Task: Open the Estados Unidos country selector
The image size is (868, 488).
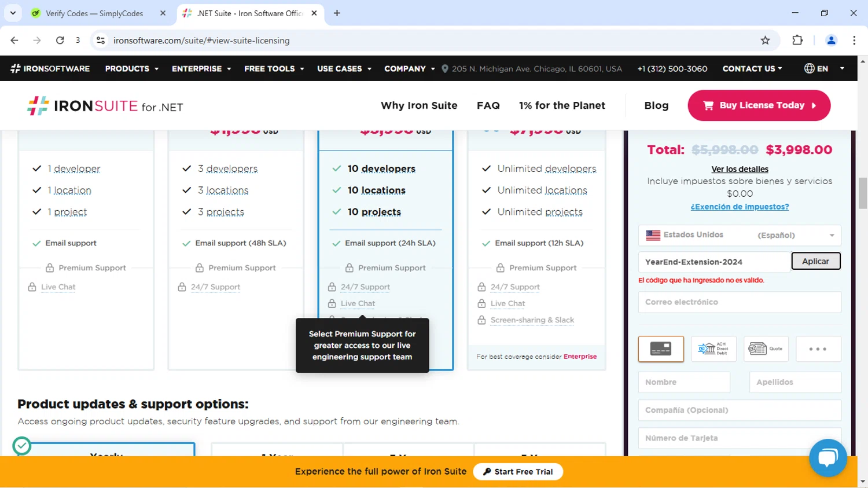Action: (740, 235)
